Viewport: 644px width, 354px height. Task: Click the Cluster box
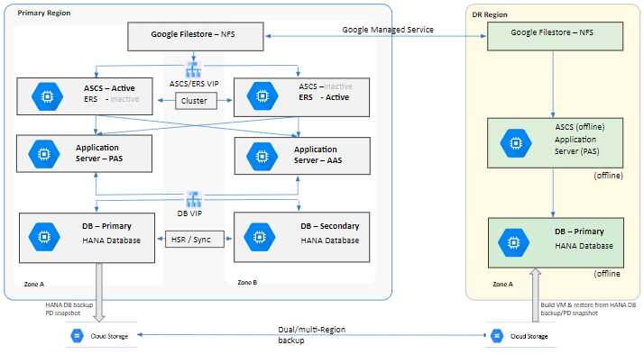coord(196,101)
